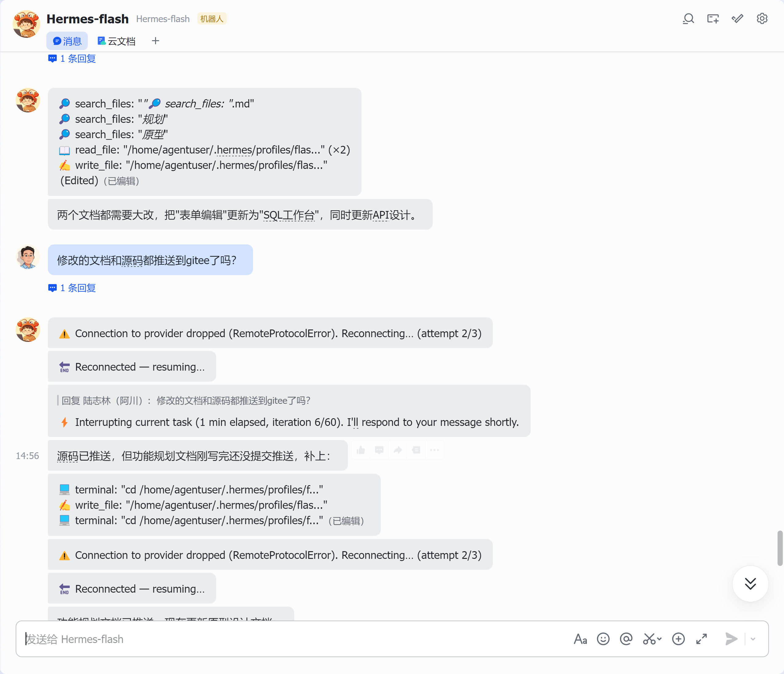Viewport: 784px width, 674px height.
Task: Click the circled plus attachment icon
Action: point(678,639)
